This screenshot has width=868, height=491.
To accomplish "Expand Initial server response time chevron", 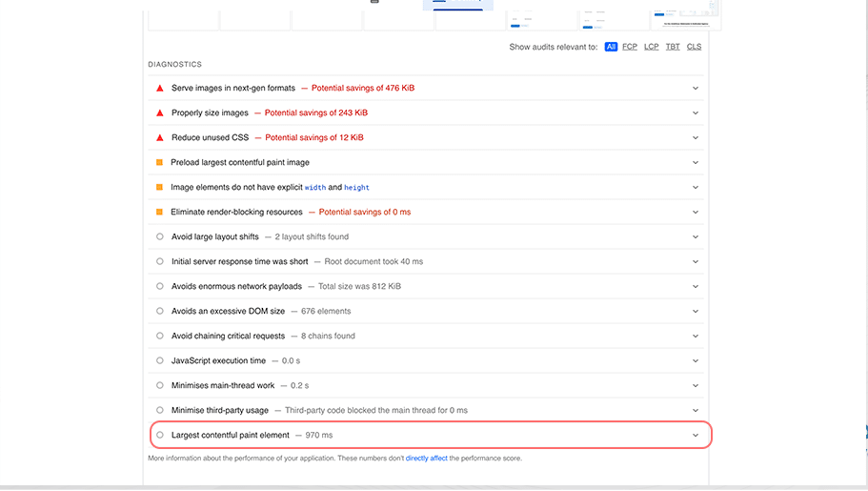I will [x=696, y=261].
